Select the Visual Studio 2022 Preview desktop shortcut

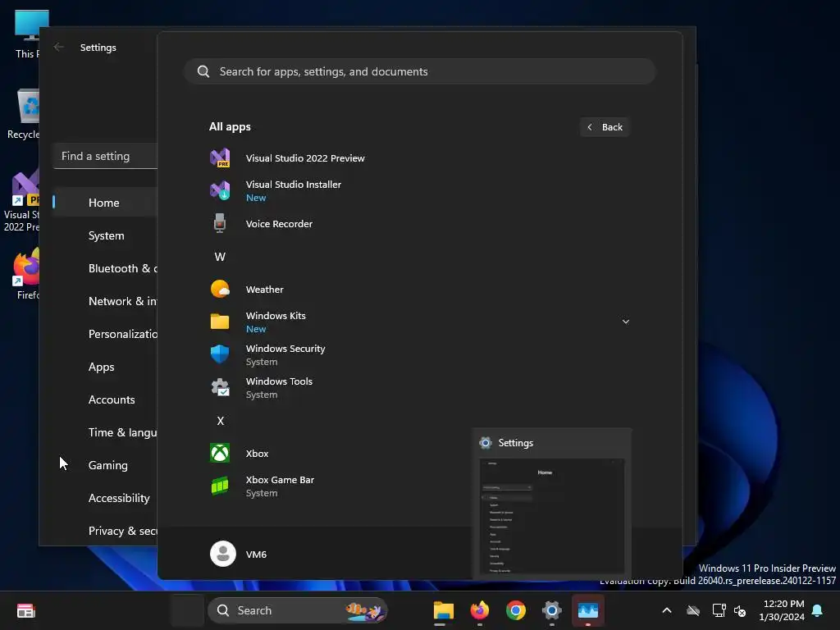24,201
